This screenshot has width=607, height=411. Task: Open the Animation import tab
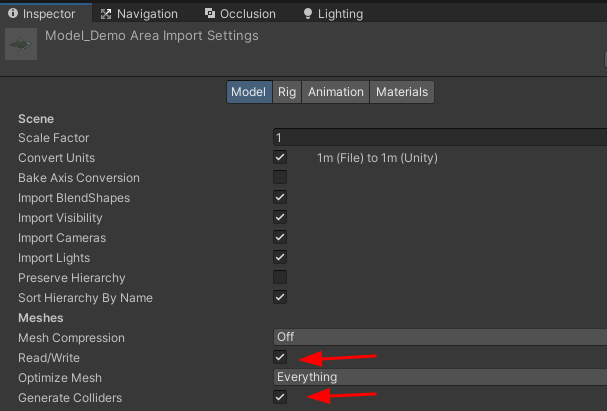coord(336,92)
